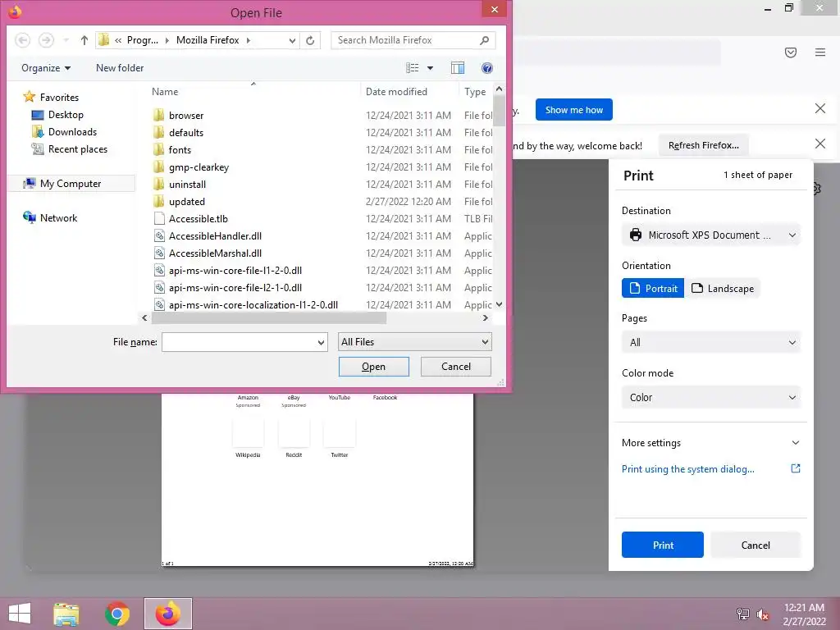The width and height of the screenshot is (840, 630).
Task: Click Cancel in the Open File dialog
Action: 456,367
